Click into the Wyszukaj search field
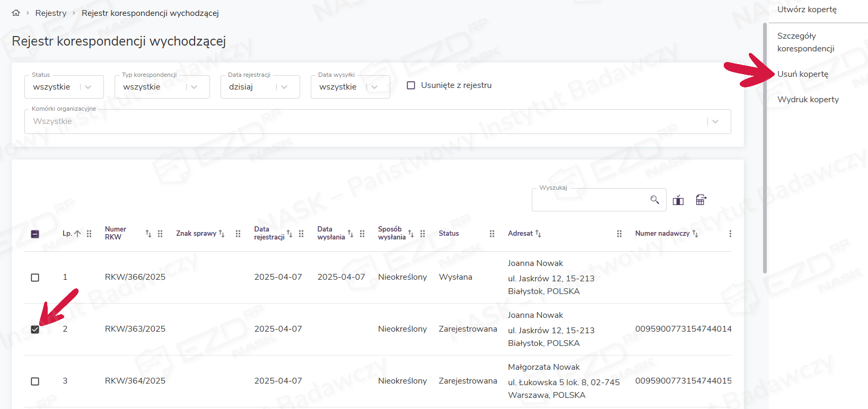Image resolution: width=868 pixels, height=409 pixels. (589, 200)
